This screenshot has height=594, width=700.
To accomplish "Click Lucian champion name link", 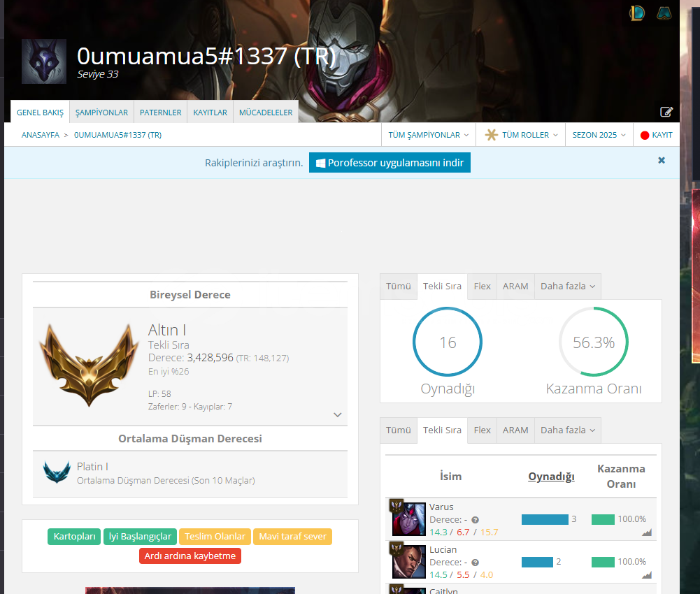I will [x=443, y=550].
